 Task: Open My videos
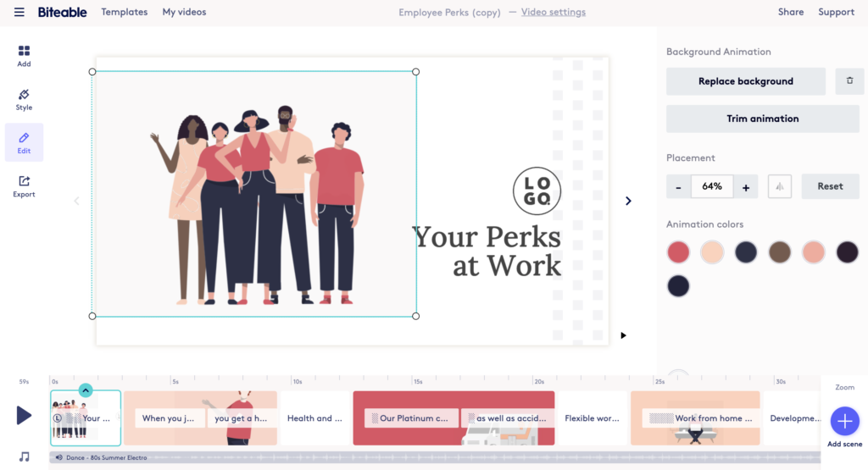[x=184, y=12]
